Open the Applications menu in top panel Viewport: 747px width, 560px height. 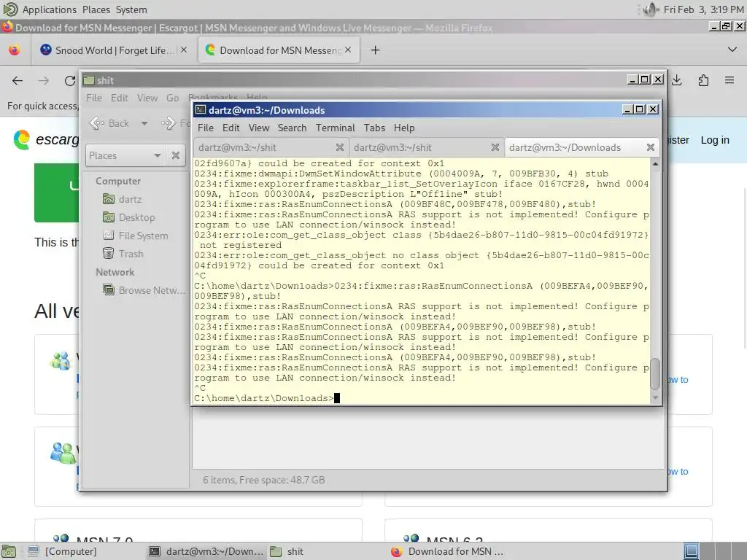[49, 9]
